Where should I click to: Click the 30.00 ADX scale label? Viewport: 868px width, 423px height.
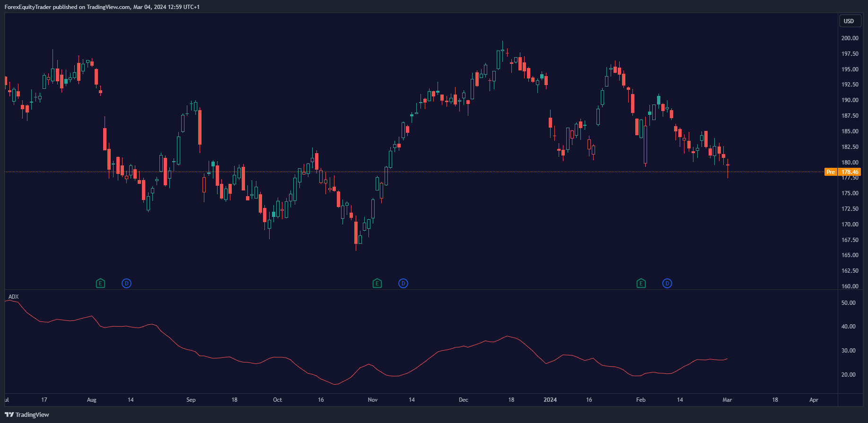[849, 351]
